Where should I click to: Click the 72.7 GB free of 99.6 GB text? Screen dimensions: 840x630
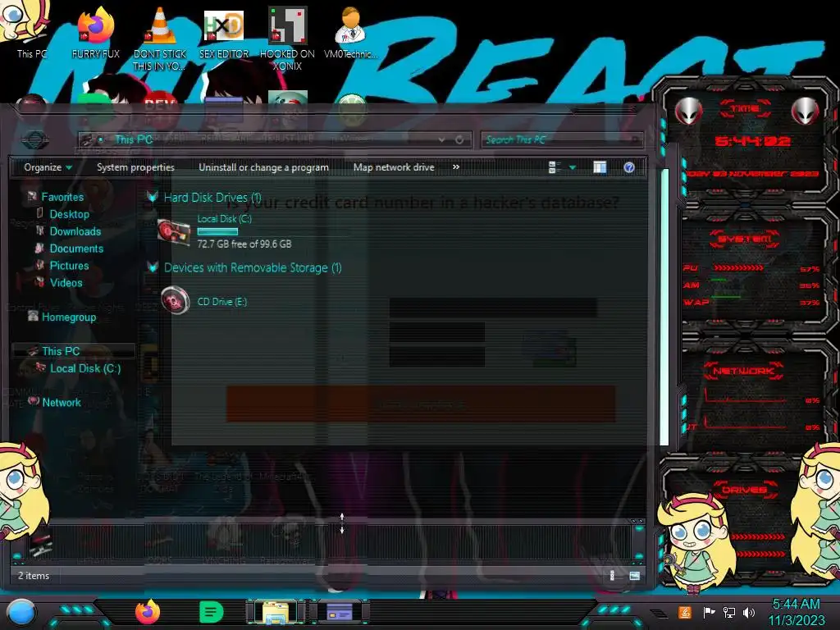click(244, 244)
